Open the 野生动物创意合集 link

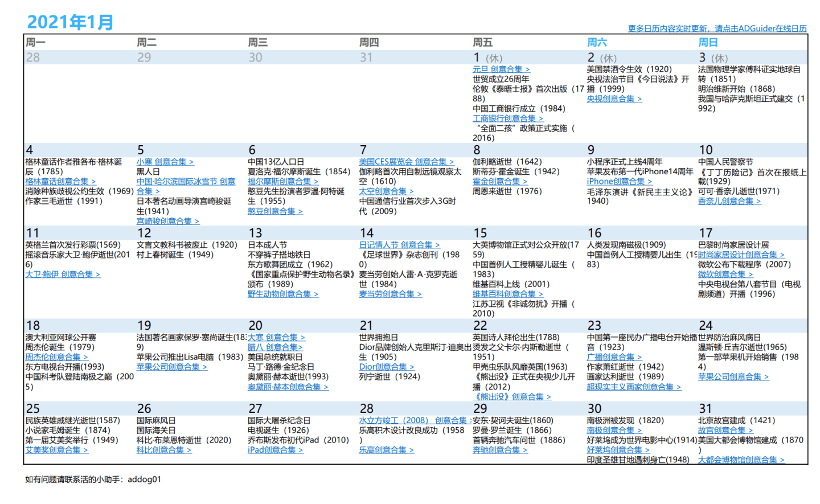(283, 294)
